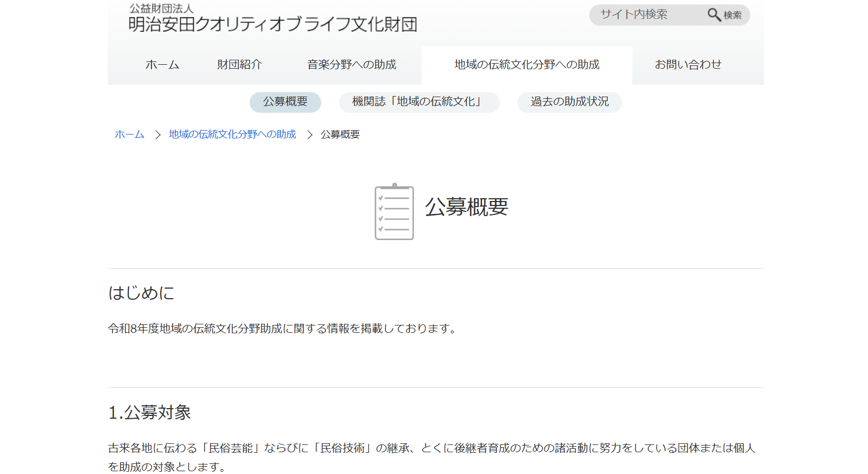Select the 地域の伝統文化分野への助成 navigation tab
Image resolution: width=868 pixels, height=474 pixels.
[526, 65]
